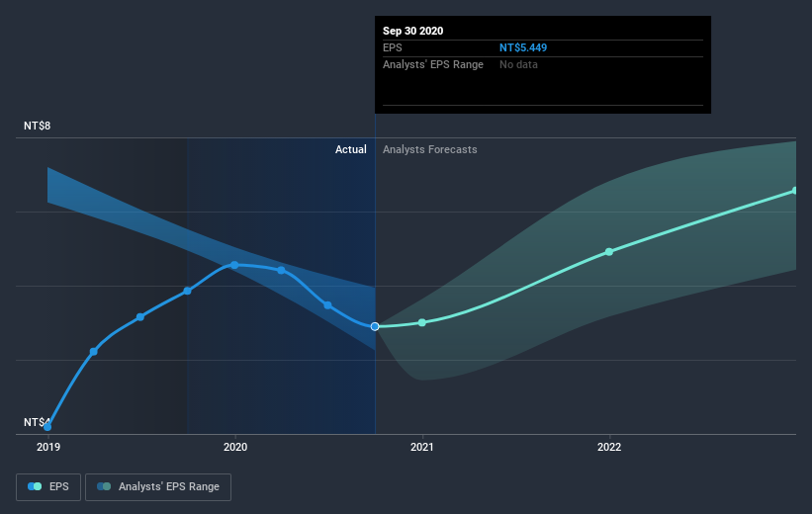Click the 'Actual' section label
This screenshot has width=812, height=514.
tap(350, 149)
